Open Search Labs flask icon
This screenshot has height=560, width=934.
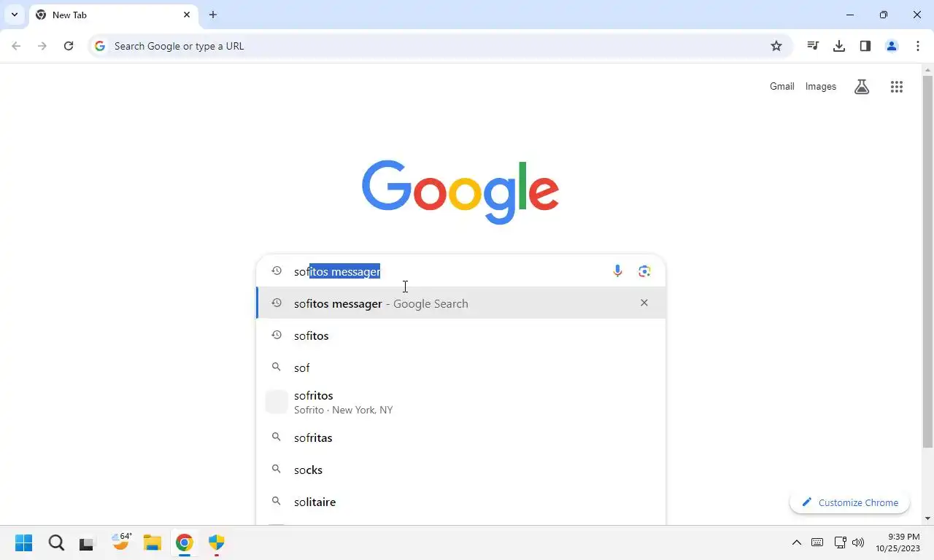[x=862, y=87]
